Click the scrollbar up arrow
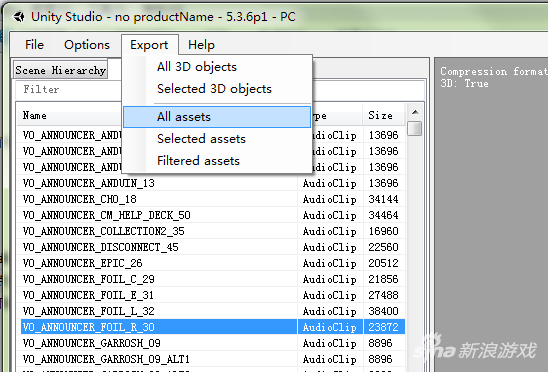 click(415, 112)
